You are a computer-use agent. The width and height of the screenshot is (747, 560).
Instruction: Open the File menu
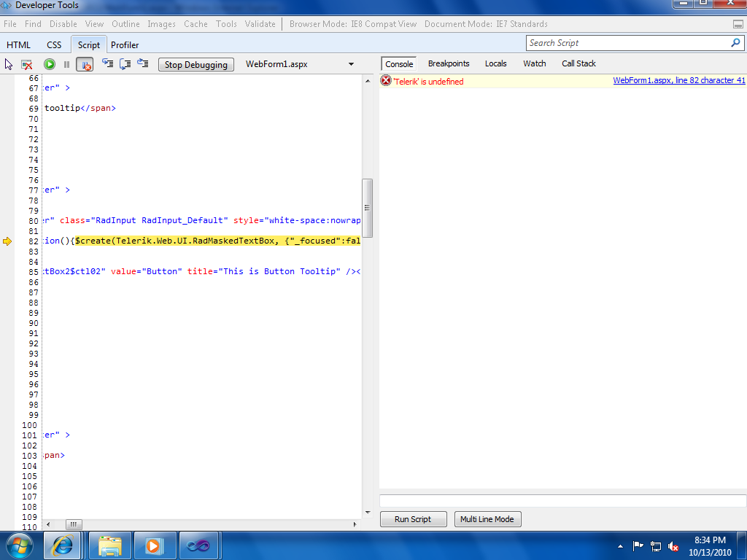click(10, 24)
